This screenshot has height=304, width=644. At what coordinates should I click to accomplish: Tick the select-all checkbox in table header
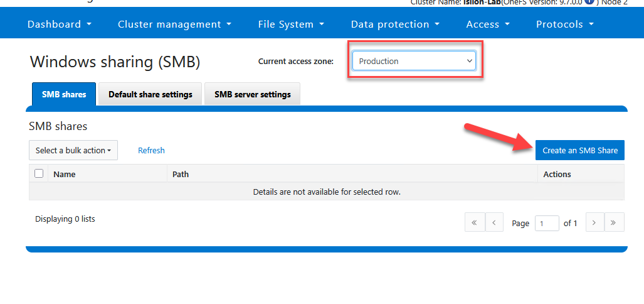(x=39, y=173)
